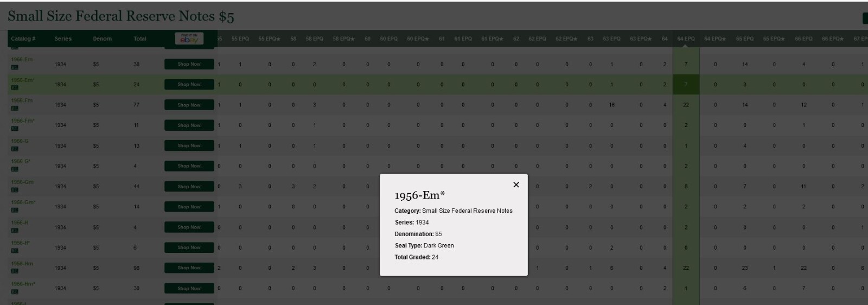Open the 1956-Gm catalog link
The height and width of the screenshot is (305, 868).
22,182
